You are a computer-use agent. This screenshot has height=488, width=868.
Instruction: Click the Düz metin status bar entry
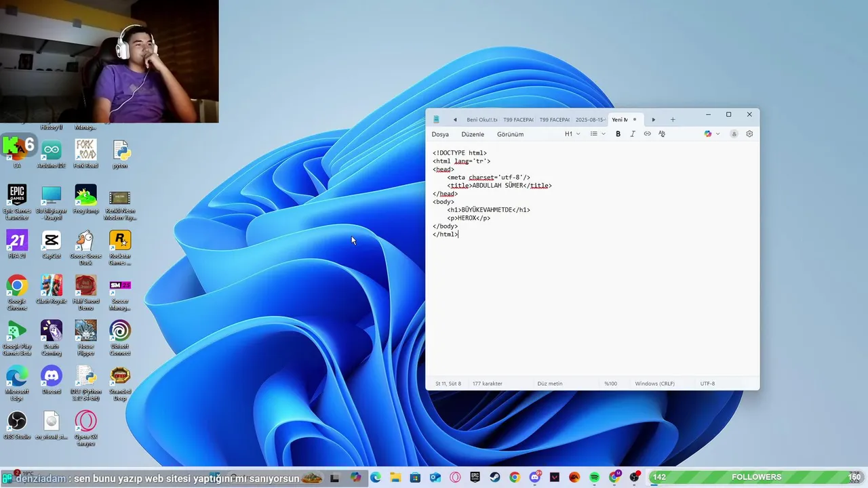[x=550, y=384]
